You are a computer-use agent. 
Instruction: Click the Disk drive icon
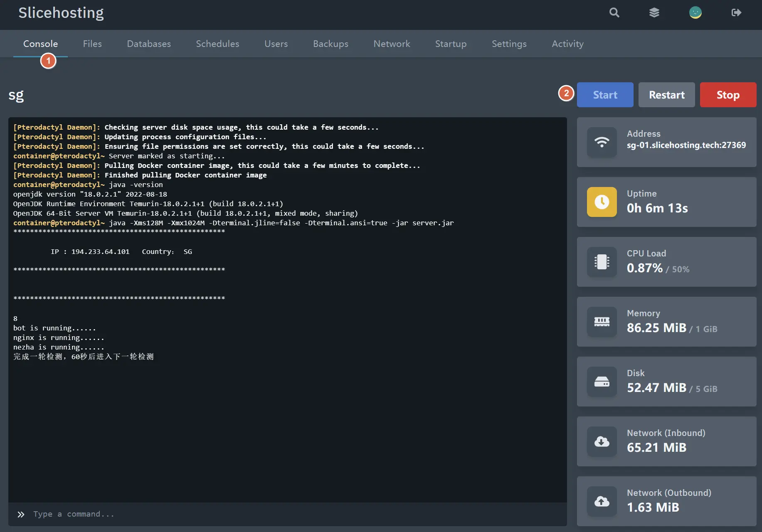(602, 382)
